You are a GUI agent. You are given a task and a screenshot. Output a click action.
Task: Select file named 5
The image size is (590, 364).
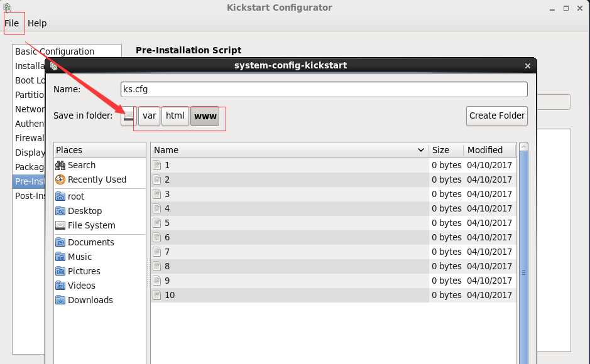point(334,223)
